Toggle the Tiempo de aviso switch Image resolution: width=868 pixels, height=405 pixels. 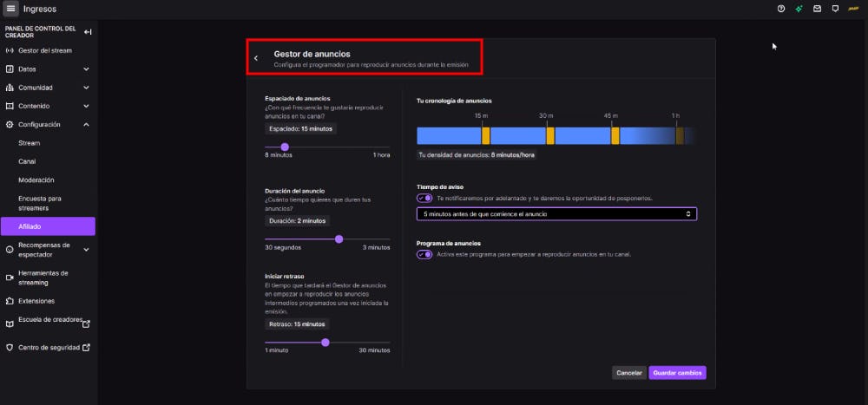tap(424, 198)
